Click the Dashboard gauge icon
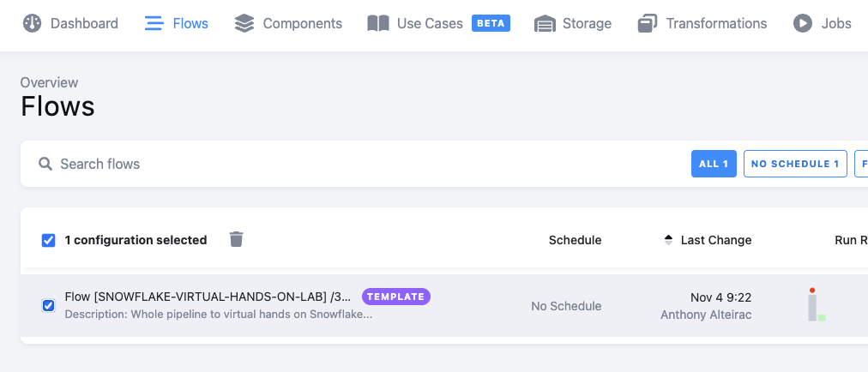The width and height of the screenshot is (868, 372). [x=32, y=23]
